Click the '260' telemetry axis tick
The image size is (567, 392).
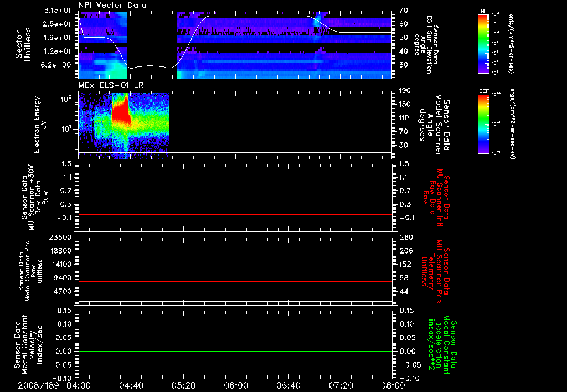click(406, 237)
